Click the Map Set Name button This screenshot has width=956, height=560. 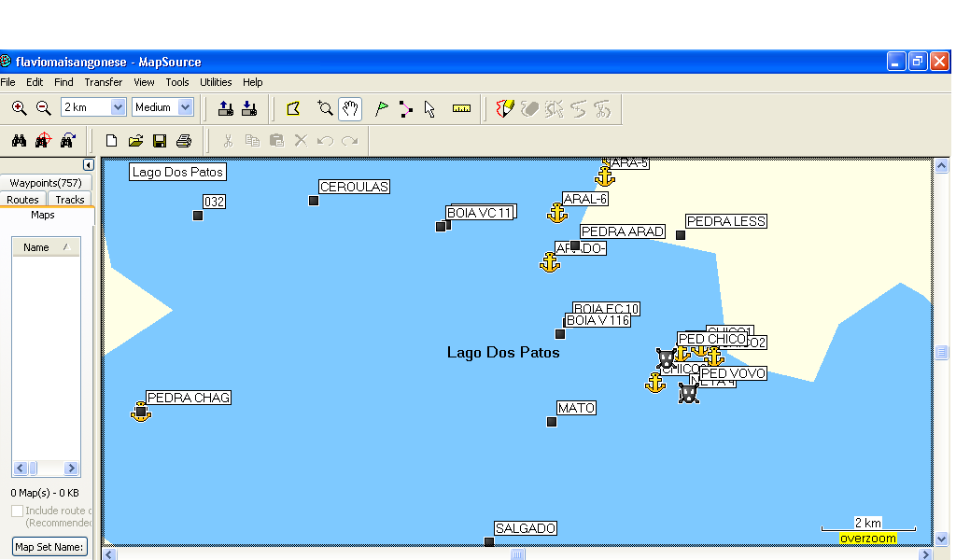pyautogui.click(x=49, y=546)
